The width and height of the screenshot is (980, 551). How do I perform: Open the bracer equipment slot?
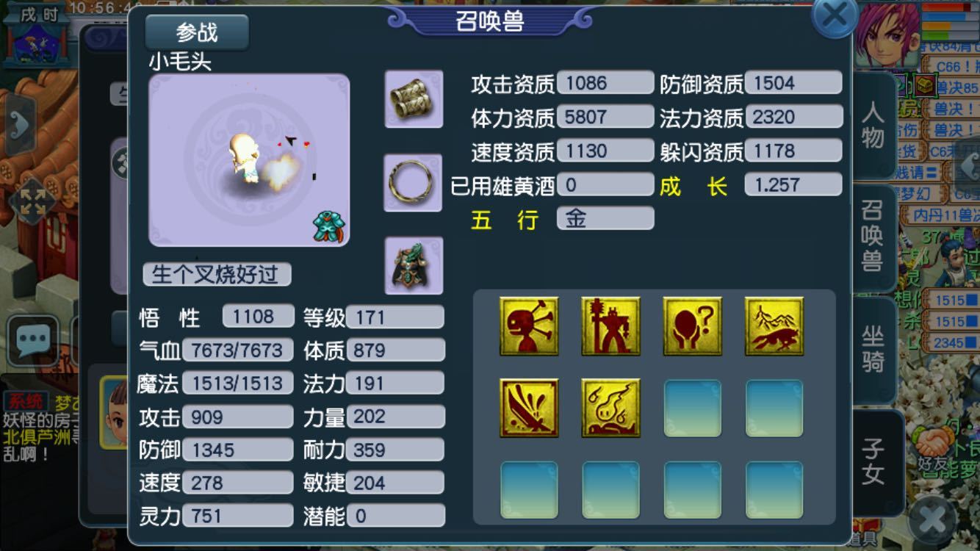coord(414,99)
